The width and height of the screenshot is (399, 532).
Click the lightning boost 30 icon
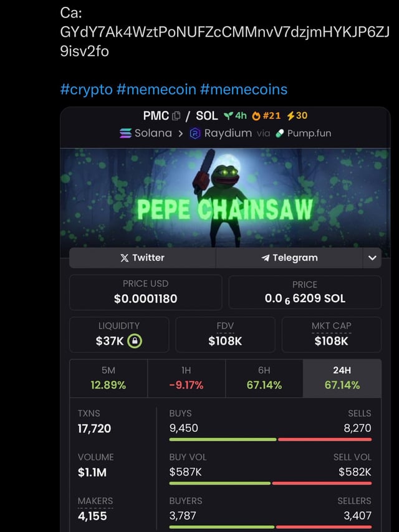point(290,115)
